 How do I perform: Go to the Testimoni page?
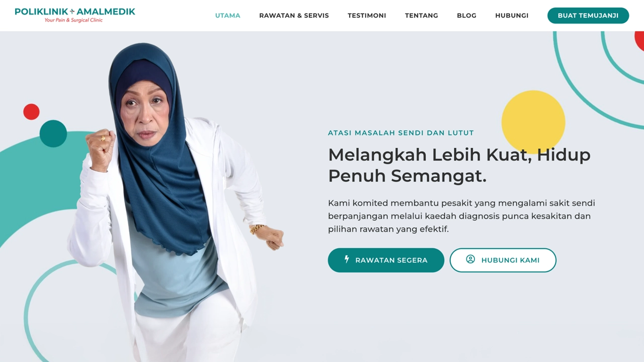[367, 16]
